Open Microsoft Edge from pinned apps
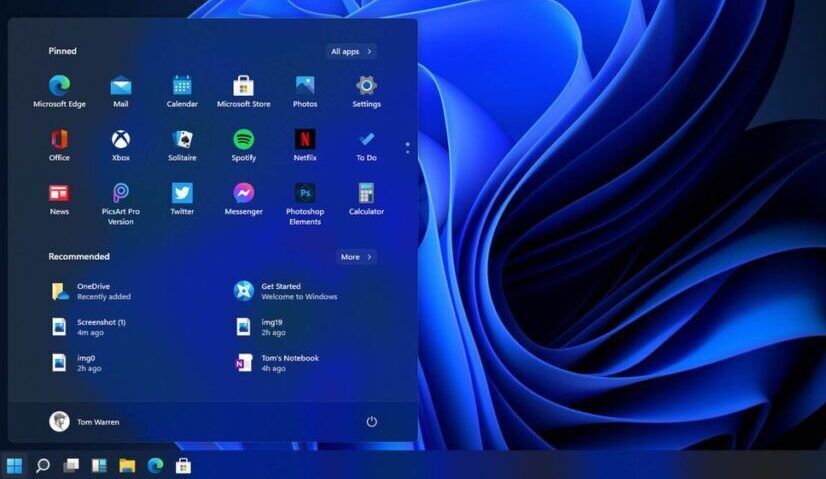826x479 pixels. tap(59, 92)
